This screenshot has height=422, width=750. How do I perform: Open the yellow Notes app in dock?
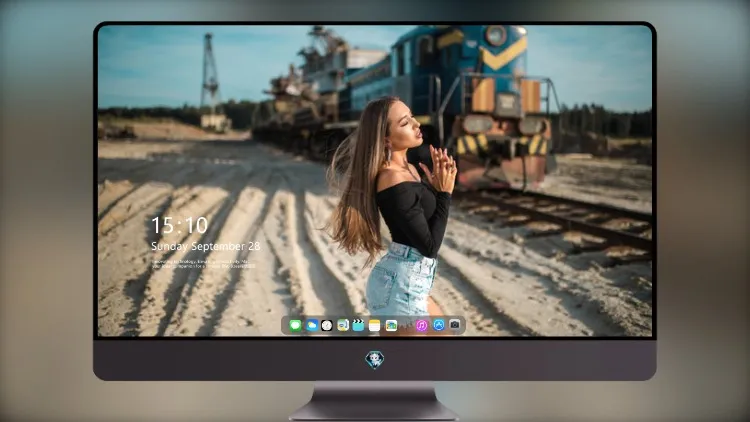(375, 326)
